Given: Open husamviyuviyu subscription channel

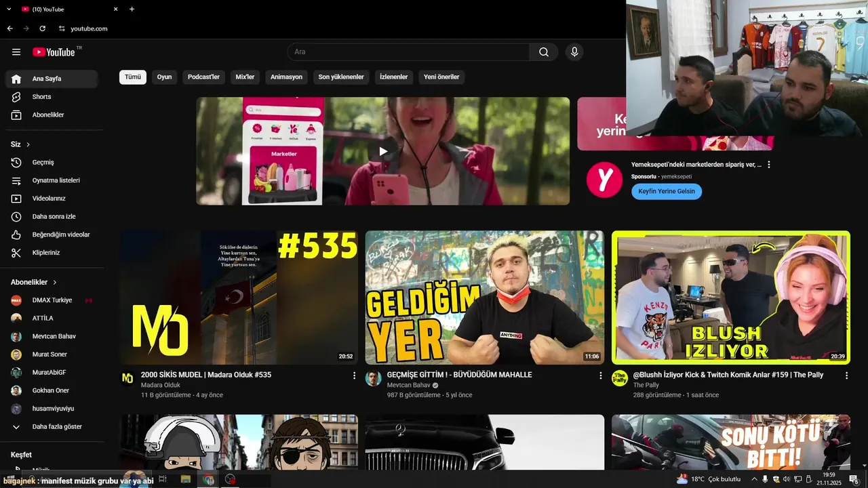Looking at the screenshot, I should (52, 409).
